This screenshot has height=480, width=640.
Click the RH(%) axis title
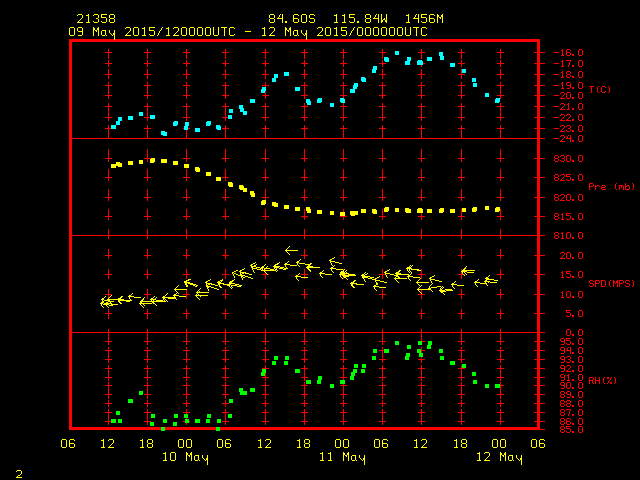click(602, 380)
